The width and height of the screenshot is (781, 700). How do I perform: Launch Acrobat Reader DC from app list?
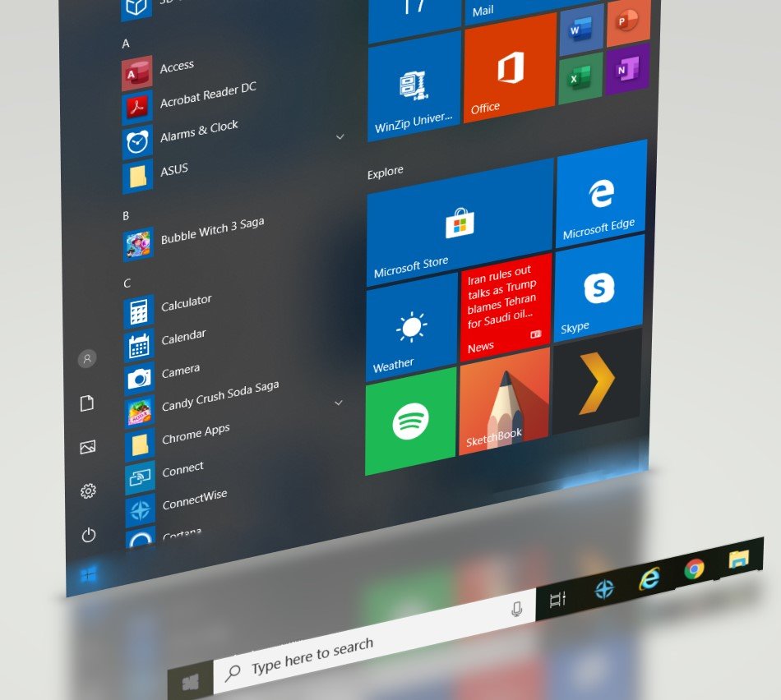[207, 97]
